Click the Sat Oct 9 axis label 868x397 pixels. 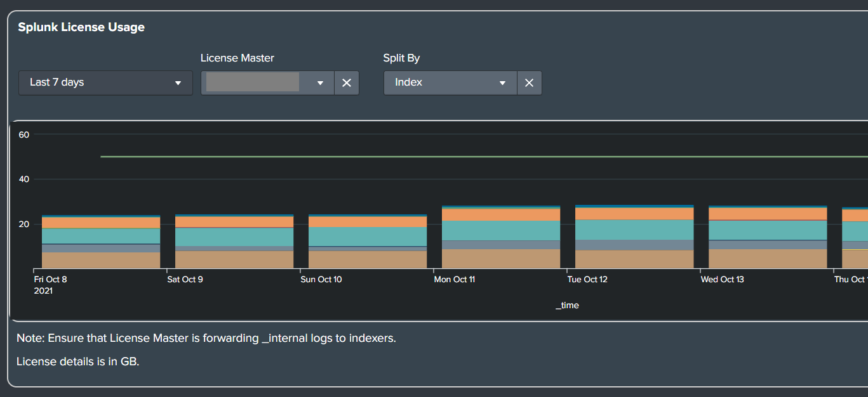click(x=185, y=279)
